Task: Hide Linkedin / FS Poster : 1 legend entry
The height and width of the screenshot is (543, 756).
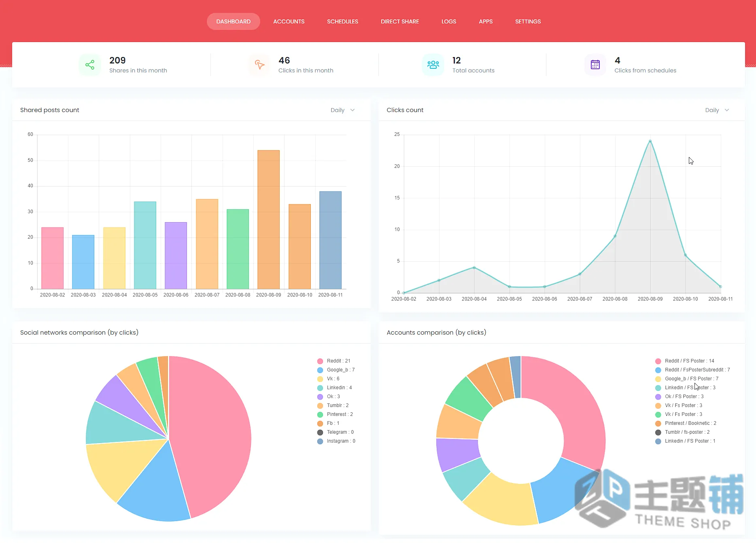Action: click(685, 441)
